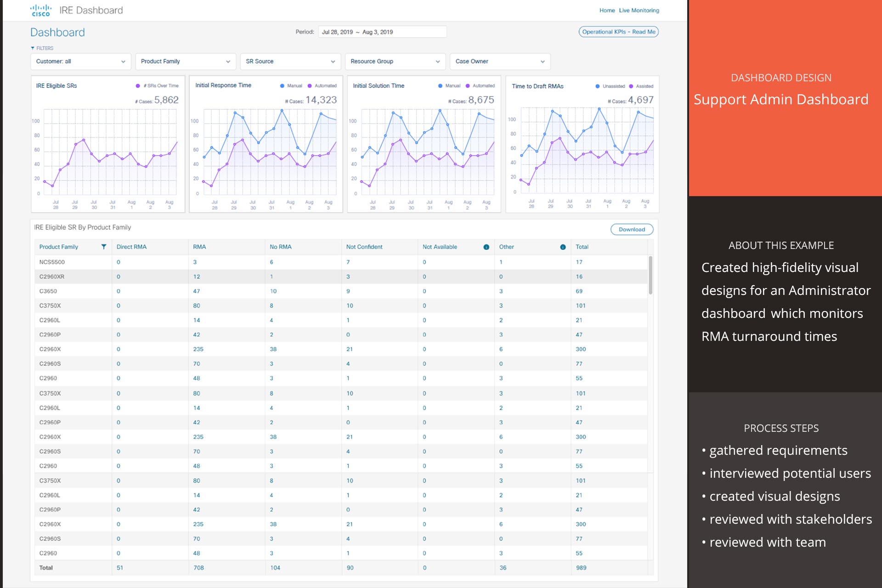Click the Not Available column info icon
The image size is (882, 588).
click(x=486, y=247)
